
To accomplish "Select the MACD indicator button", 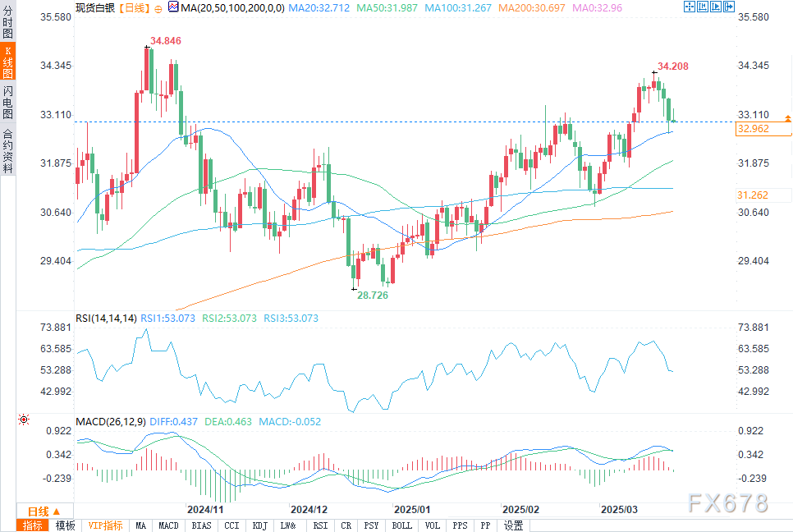I will tap(168, 525).
